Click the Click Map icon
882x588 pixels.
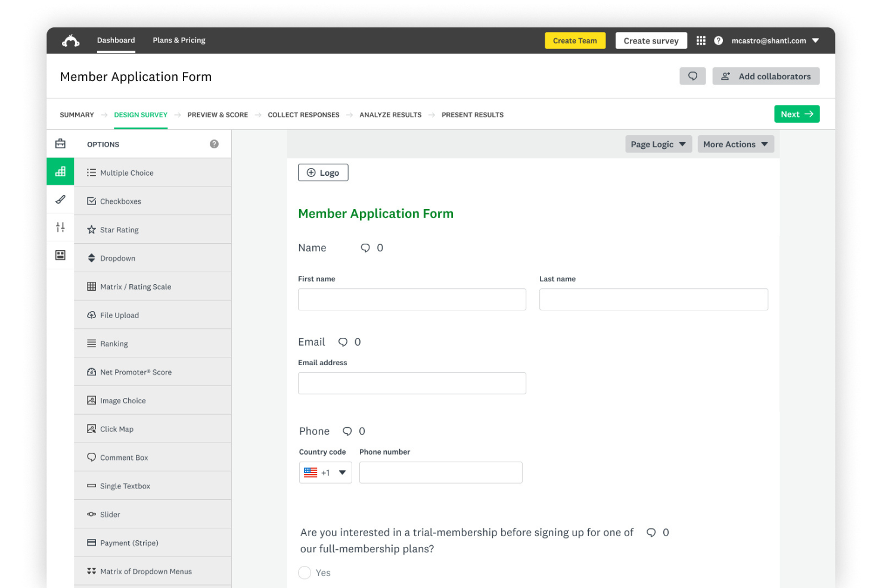pyautogui.click(x=91, y=429)
